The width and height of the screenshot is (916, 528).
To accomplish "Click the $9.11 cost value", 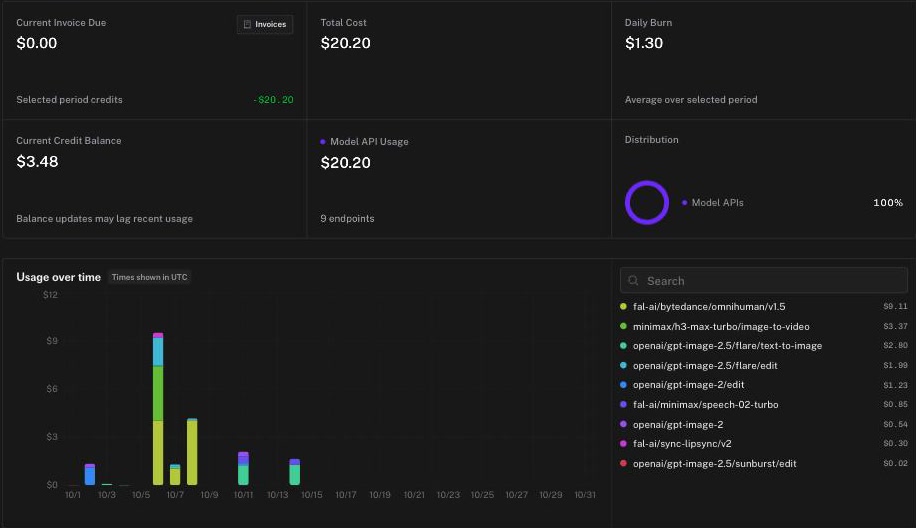I will [x=896, y=307].
